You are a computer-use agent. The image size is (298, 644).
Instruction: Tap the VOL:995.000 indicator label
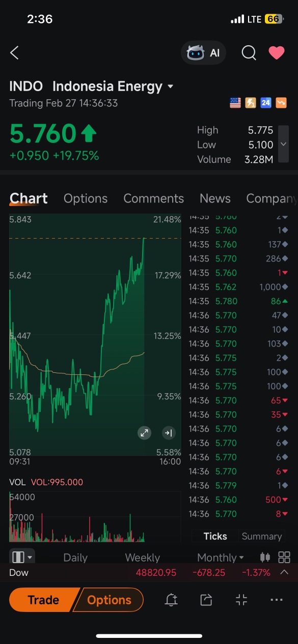click(57, 482)
